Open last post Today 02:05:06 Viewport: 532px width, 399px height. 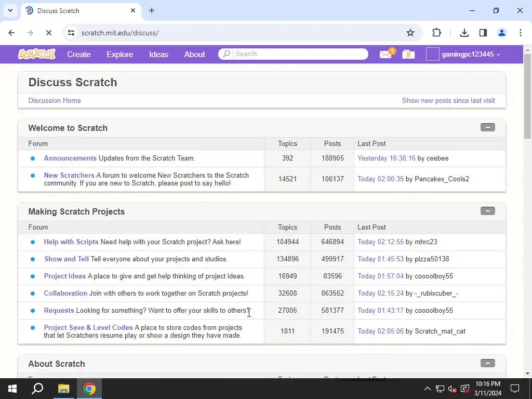(x=381, y=331)
